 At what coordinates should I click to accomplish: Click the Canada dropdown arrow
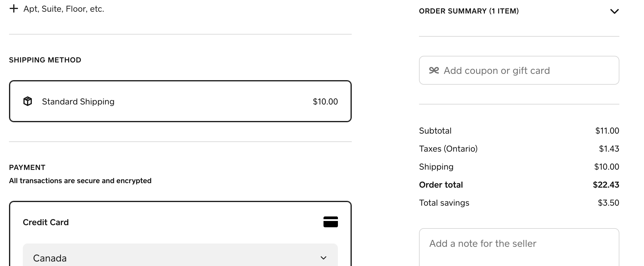(323, 258)
